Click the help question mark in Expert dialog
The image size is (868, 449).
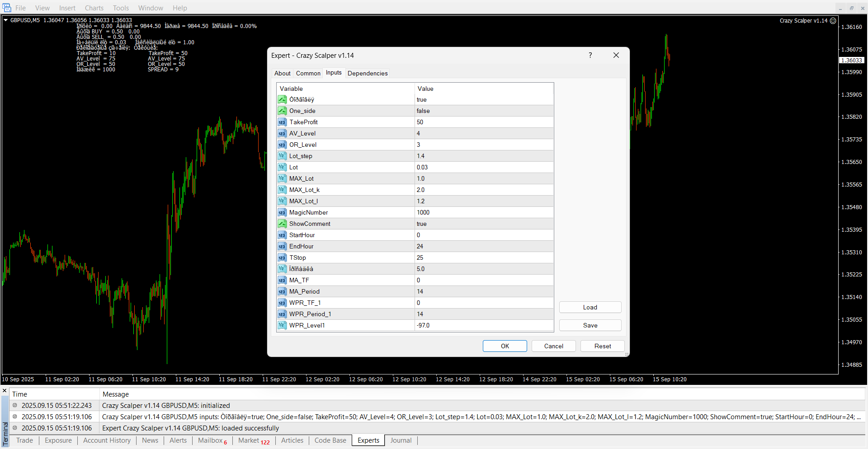tap(590, 55)
